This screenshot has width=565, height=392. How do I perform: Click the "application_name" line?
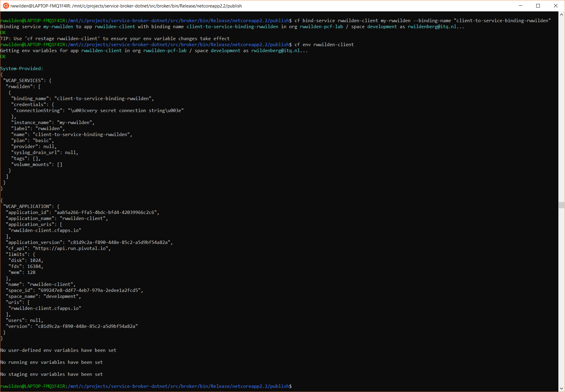(57, 218)
